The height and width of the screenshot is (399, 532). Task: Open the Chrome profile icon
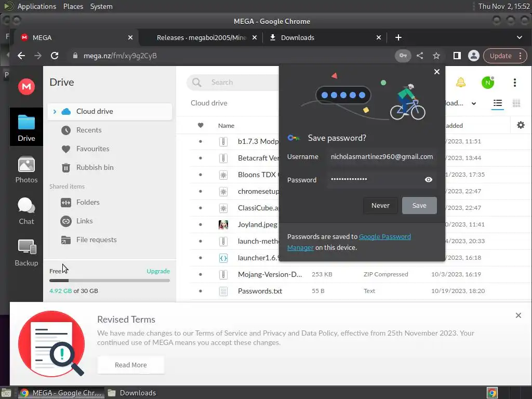click(x=473, y=56)
